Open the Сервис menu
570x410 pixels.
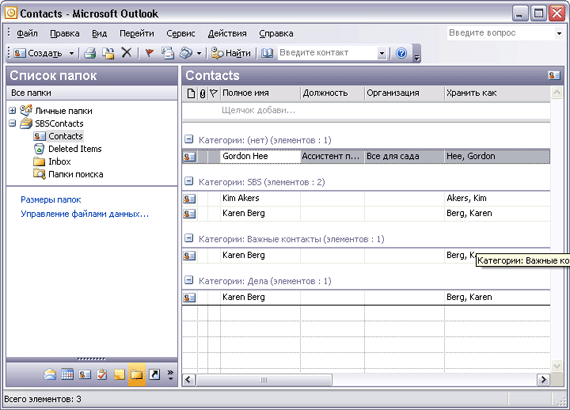coord(181,33)
